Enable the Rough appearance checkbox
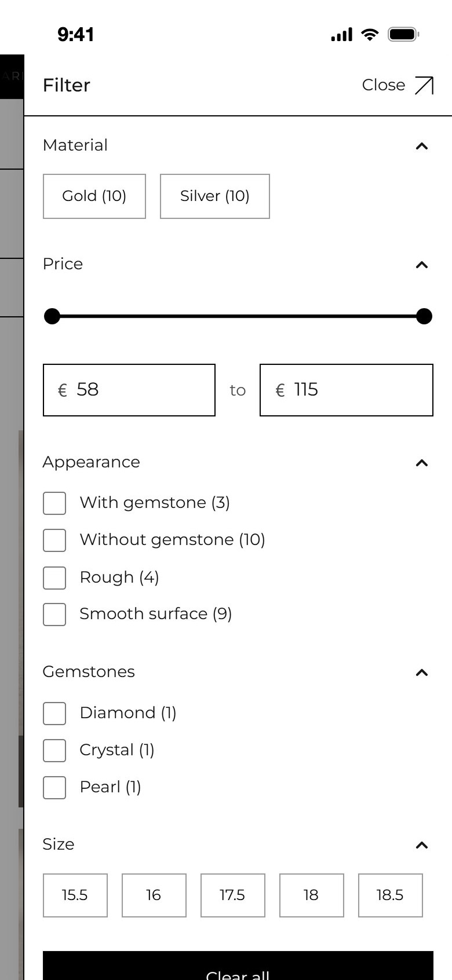 (x=54, y=577)
